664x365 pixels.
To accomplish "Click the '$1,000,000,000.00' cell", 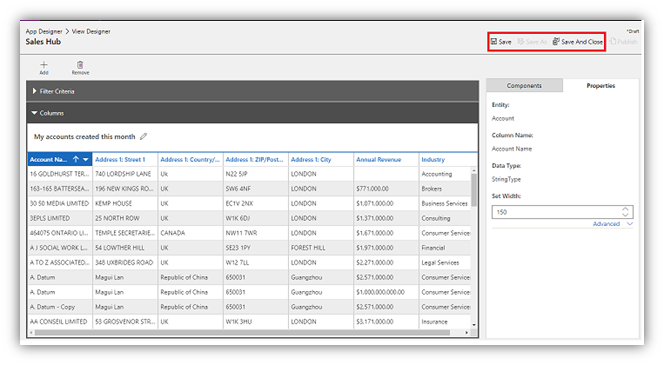I will (x=386, y=292).
